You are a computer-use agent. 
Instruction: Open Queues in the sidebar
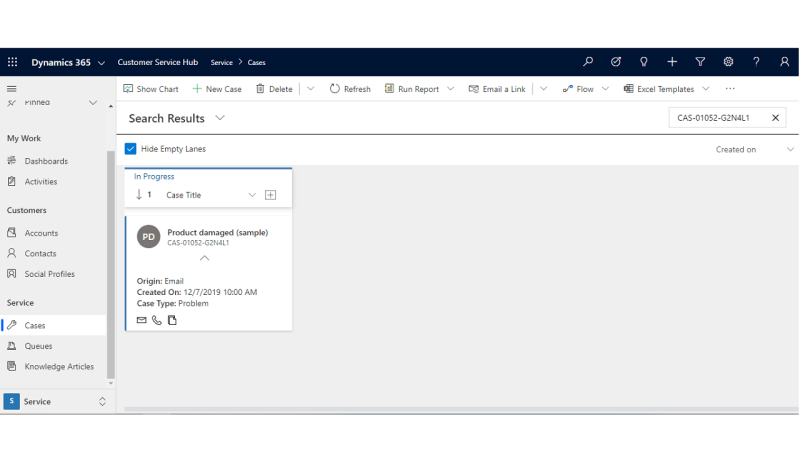39,346
